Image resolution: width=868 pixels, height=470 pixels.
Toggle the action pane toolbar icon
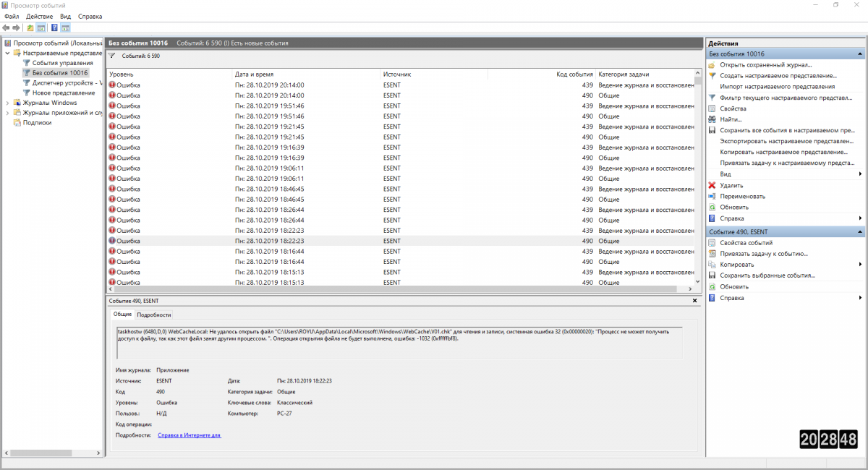click(x=65, y=27)
